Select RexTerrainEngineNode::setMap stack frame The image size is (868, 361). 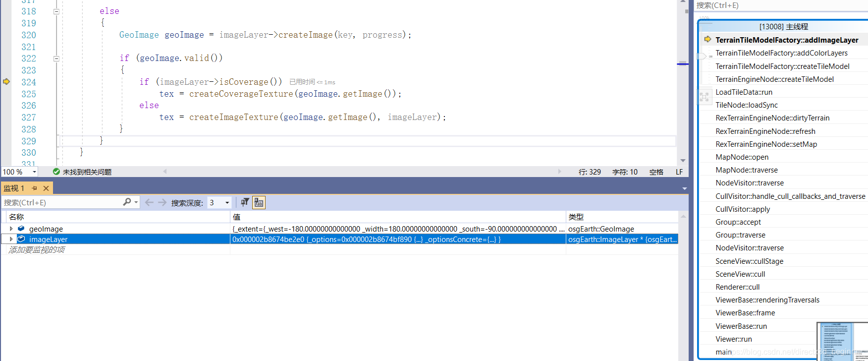(766, 144)
